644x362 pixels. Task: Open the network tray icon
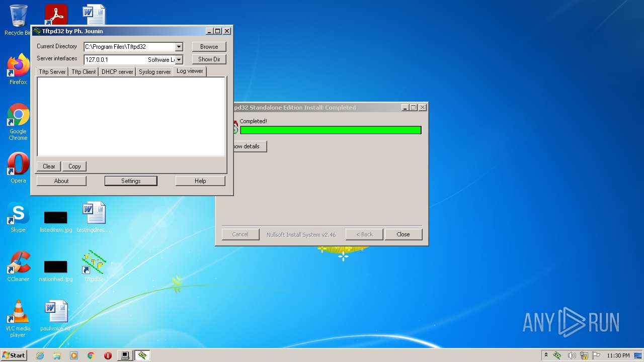pyautogui.click(x=584, y=355)
